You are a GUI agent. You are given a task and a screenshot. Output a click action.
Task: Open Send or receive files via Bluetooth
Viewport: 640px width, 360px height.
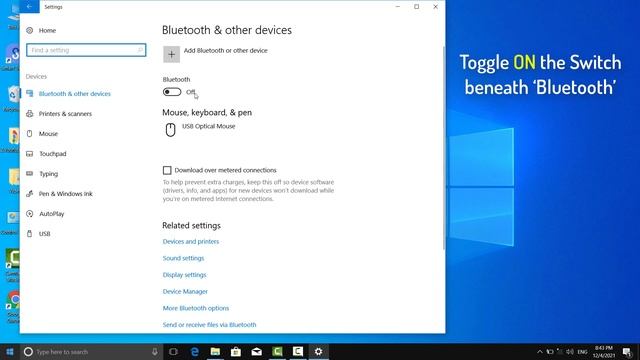(209, 325)
